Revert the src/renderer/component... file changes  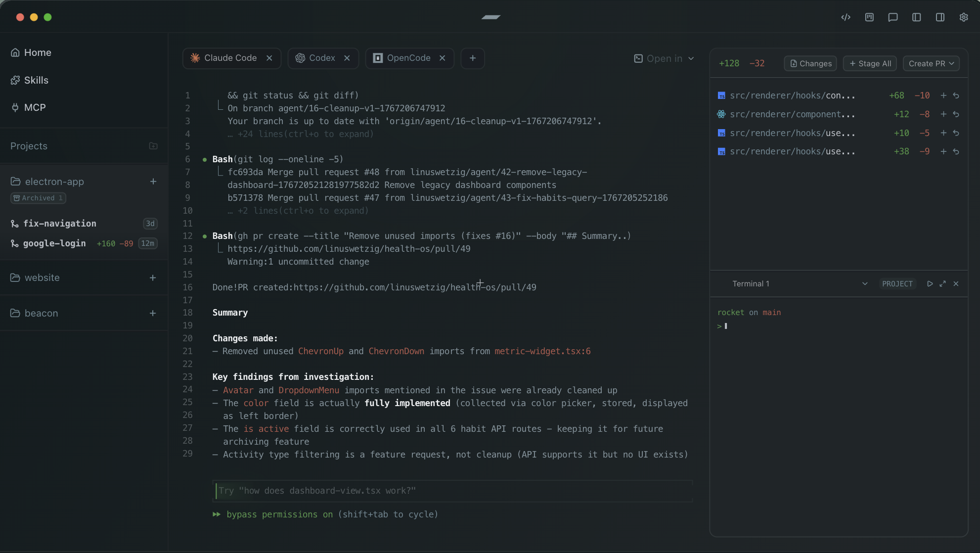coord(956,114)
